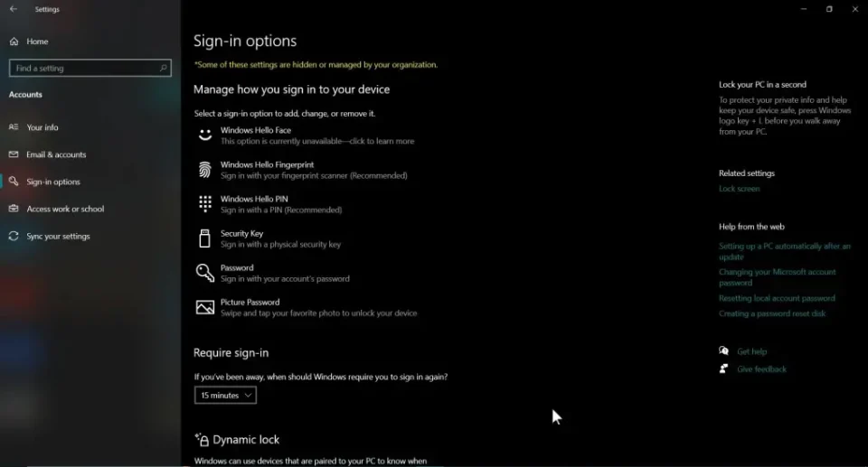Click the Picture Password image icon
Screen dimensions: 868x467
205,307
